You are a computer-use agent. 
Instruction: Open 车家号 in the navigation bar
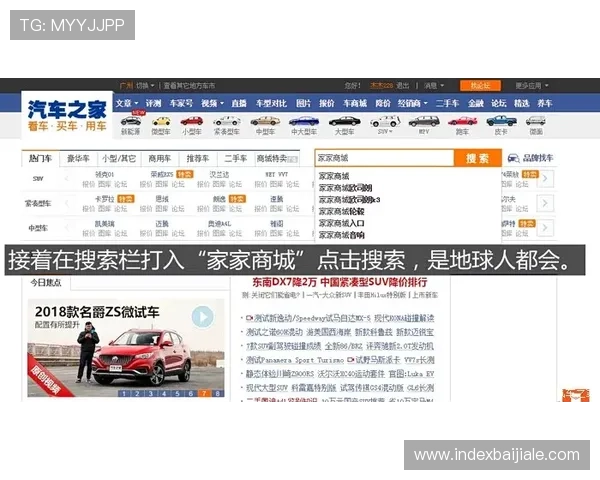click(181, 103)
